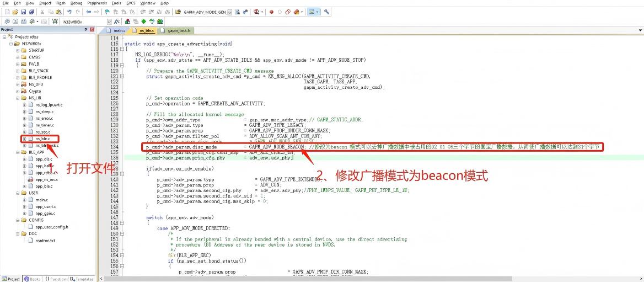Switch to the gapm_task.h tab
The height and width of the screenshot is (282, 644).
[x=179, y=31]
